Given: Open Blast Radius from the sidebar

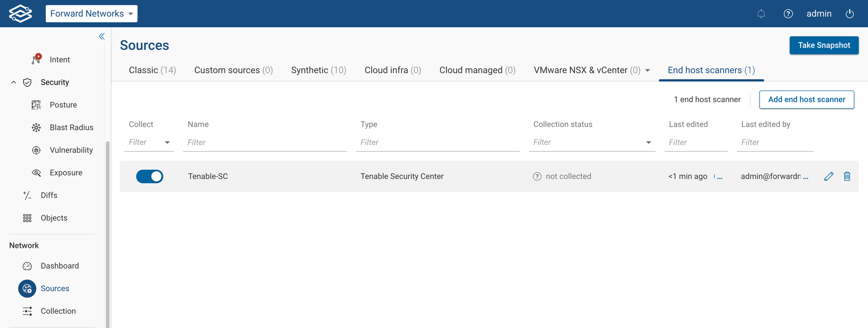Looking at the screenshot, I should (x=71, y=128).
